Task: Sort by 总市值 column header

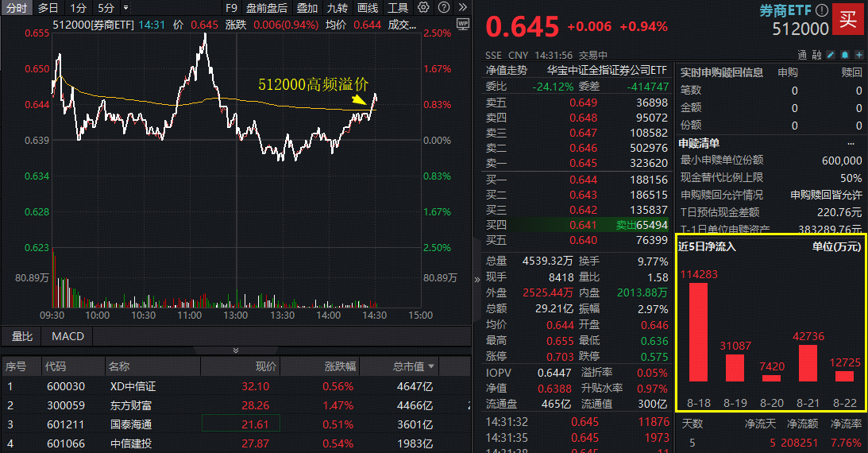Action: 414,366
